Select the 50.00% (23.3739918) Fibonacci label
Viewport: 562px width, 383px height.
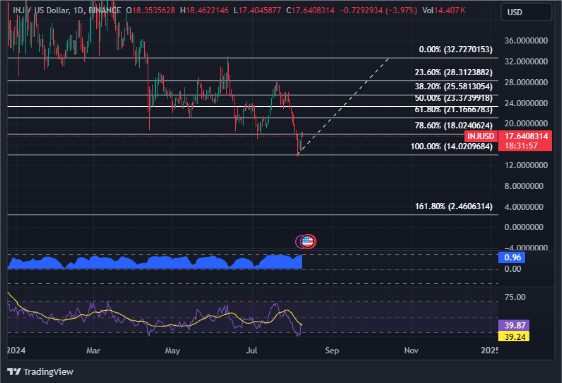coord(453,98)
